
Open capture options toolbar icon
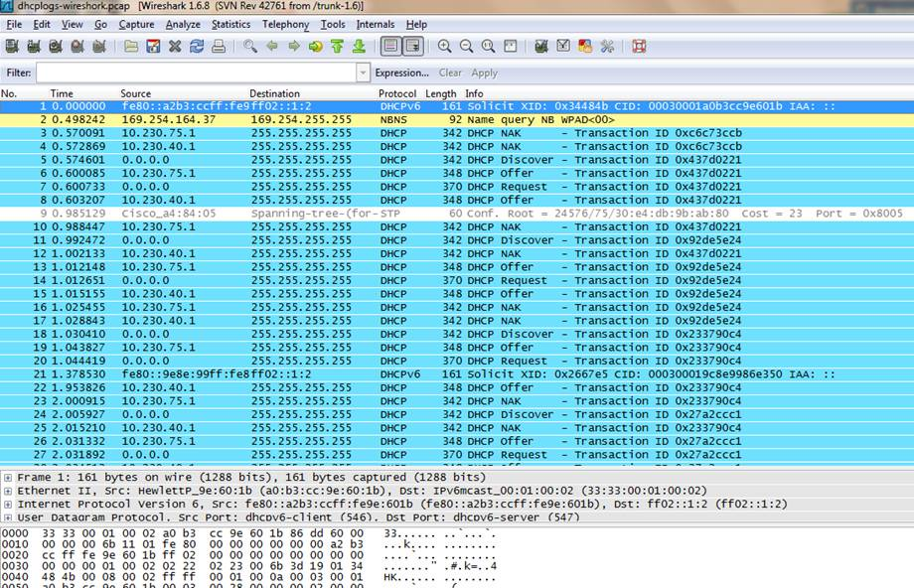coord(34,46)
